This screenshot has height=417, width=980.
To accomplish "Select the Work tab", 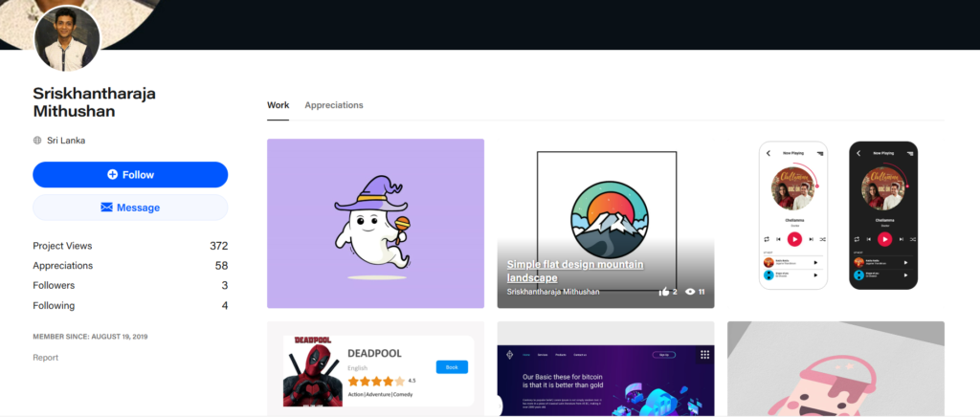I will (x=278, y=105).
